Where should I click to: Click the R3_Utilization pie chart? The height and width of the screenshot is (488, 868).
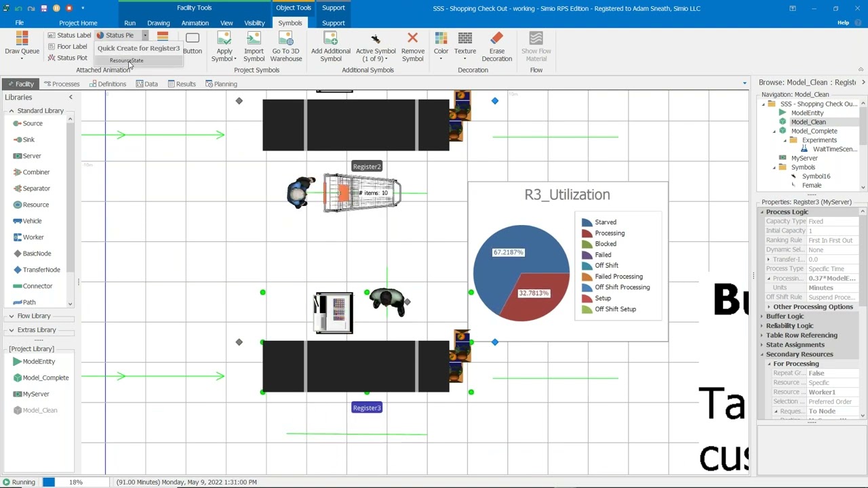[521, 273]
